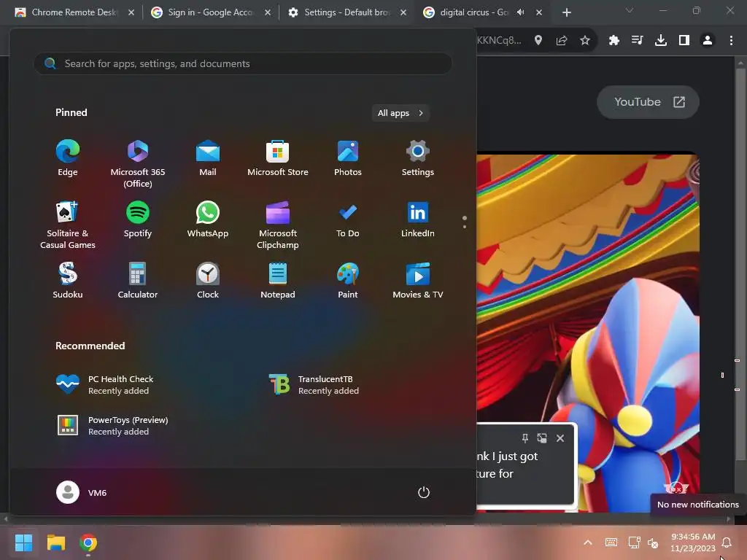Image resolution: width=747 pixels, height=560 pixels.
Task: Launch Microsoft 365 (Office)
Action: (138, 163)
